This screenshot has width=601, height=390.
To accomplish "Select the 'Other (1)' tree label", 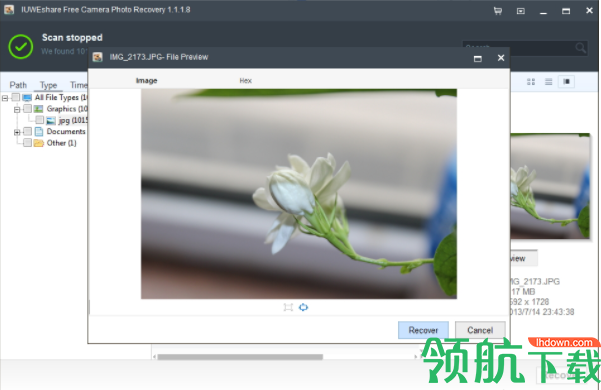I will click(61, 143).
